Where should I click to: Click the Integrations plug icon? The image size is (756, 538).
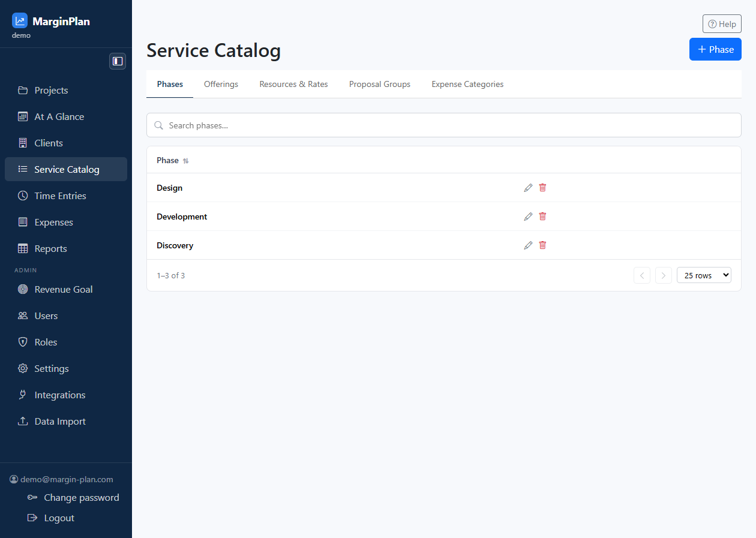click(x=23, y=395)
